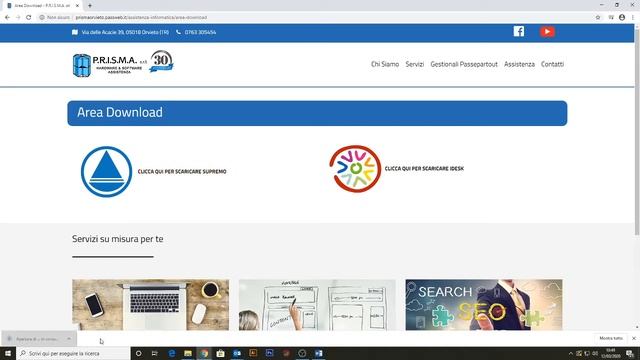Click 'Clicca qui per scaricare iDesk'

tap(424, 169)
